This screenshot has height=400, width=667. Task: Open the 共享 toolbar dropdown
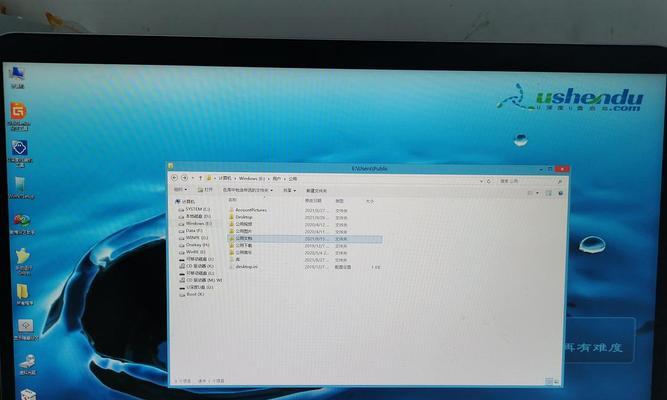289,191
